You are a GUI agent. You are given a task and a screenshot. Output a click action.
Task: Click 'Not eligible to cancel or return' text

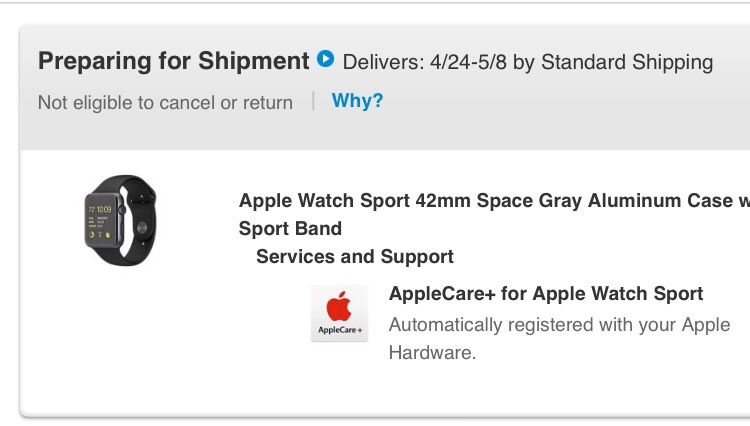tap(165, 102)
